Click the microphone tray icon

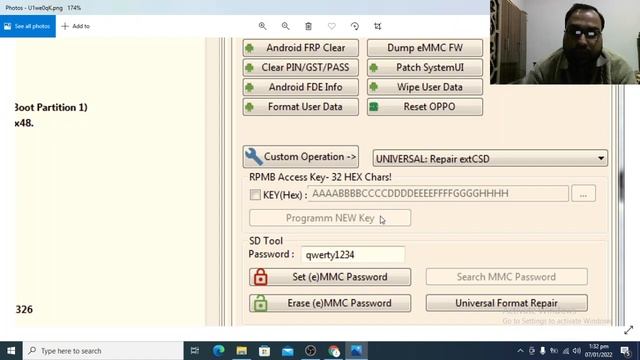pyautogui.click(x=542, y=351)
